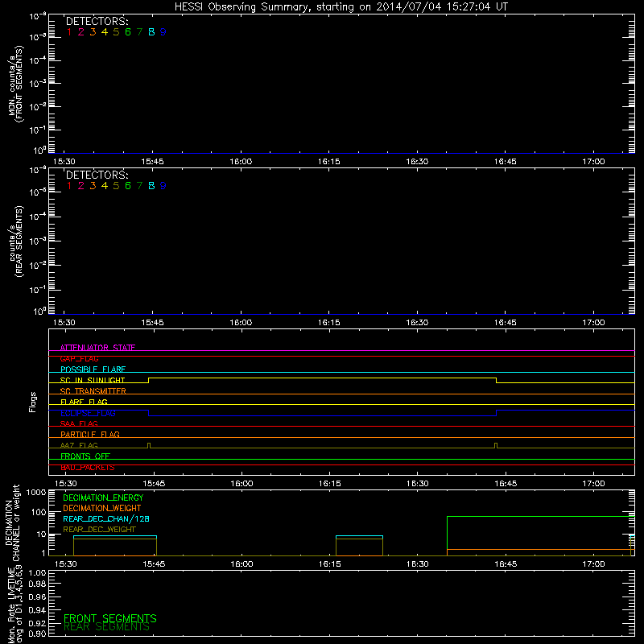Select the PARTICLE_FLAG label
Screen dimensions: 644x644
pyautogui.click(x=90, y=434)
